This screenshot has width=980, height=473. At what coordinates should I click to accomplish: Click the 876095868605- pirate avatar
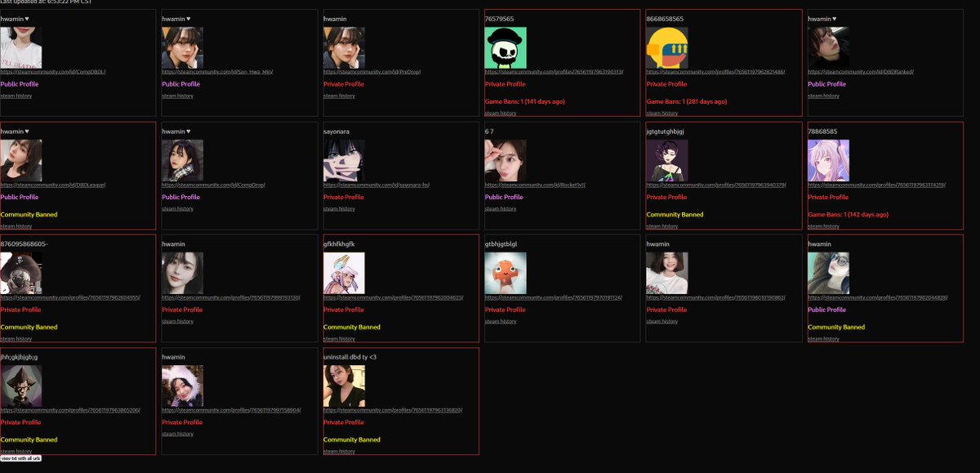point(20,273)
